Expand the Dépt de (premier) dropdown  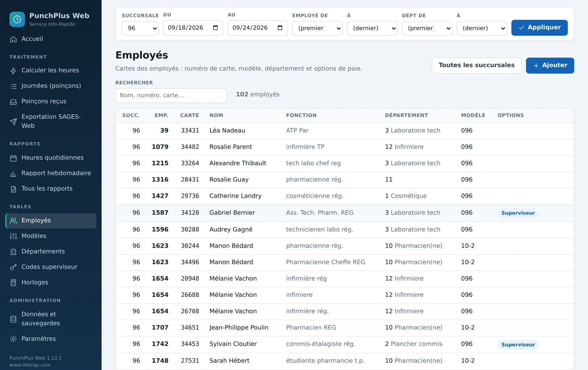[427, 28]
